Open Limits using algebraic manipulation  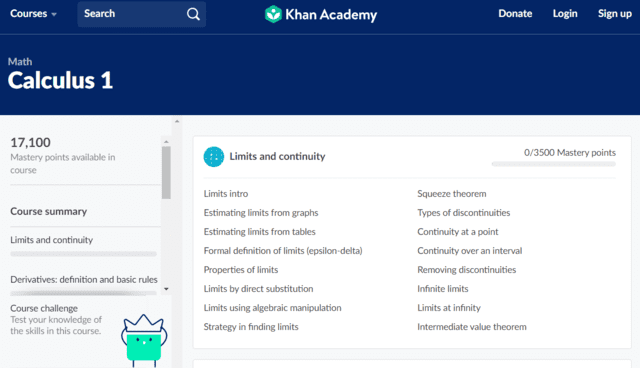272,308
